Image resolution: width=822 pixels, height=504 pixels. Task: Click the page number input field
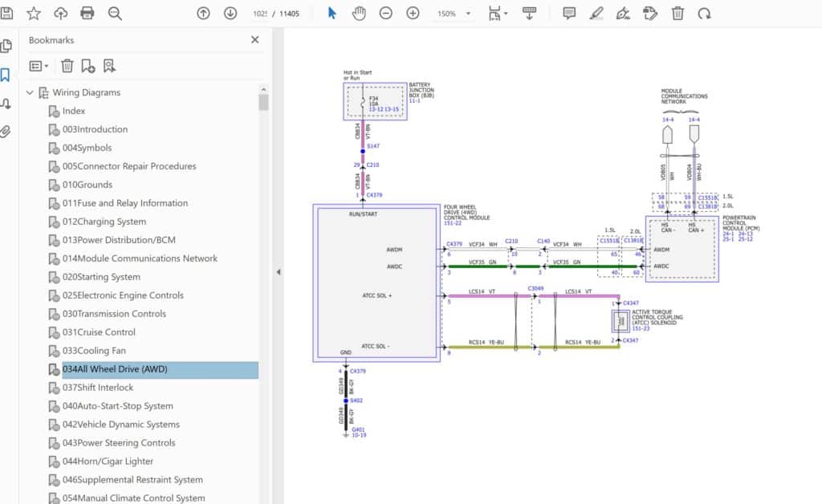(x=260, y=14)
